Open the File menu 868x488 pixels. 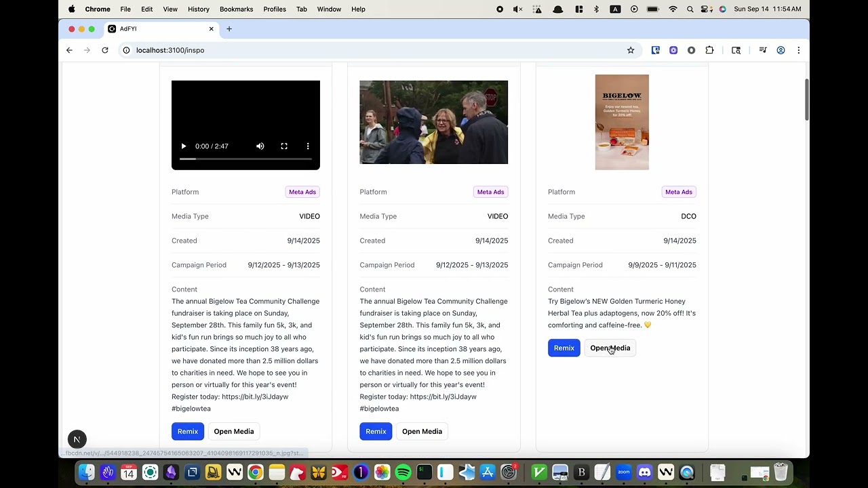point(125,9)
